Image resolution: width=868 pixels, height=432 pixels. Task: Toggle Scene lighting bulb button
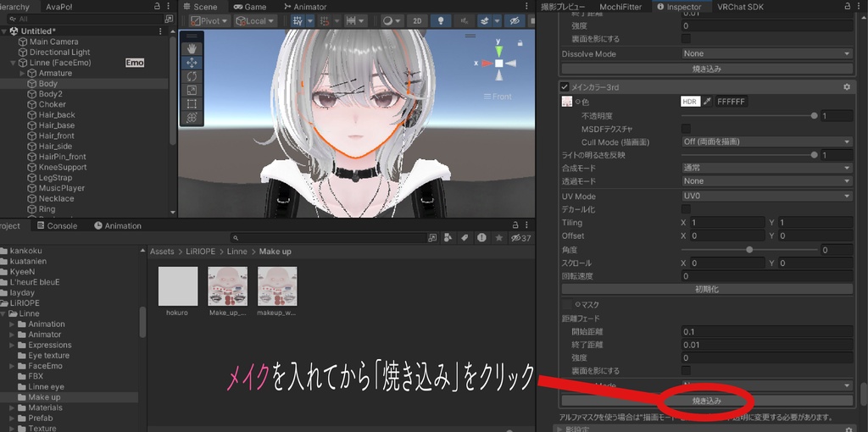click(441, 21)
